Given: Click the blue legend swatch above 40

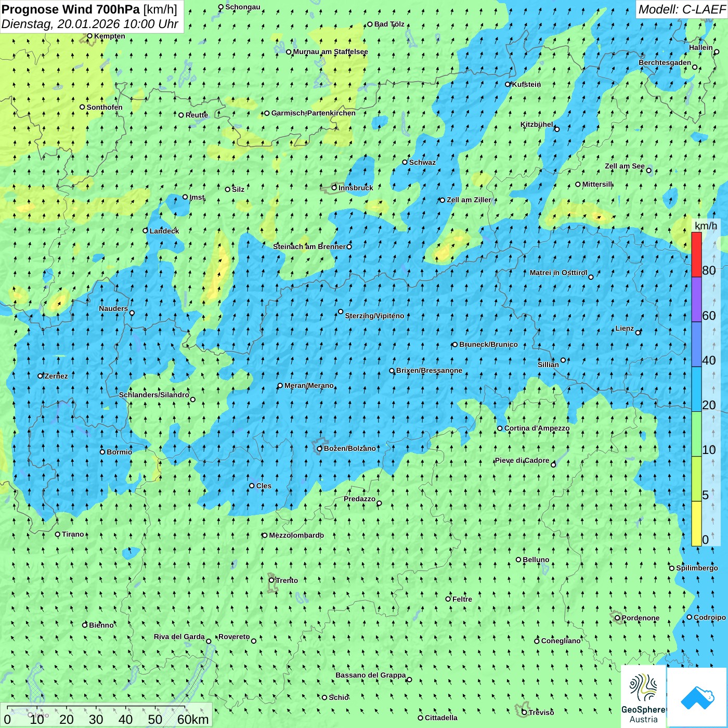Looking at the screenshot, I should (x=696, y=345).
